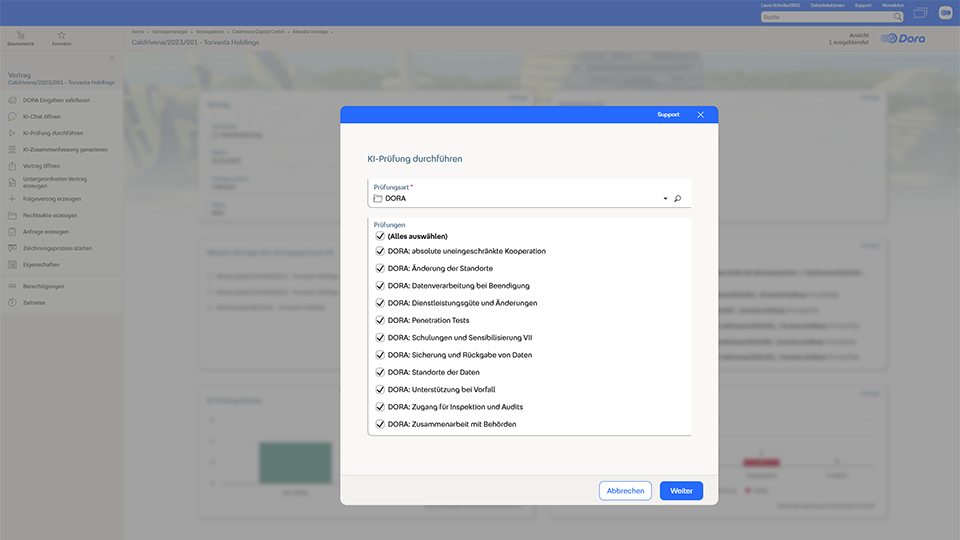Click the Weiter button

tap(681, 490)
